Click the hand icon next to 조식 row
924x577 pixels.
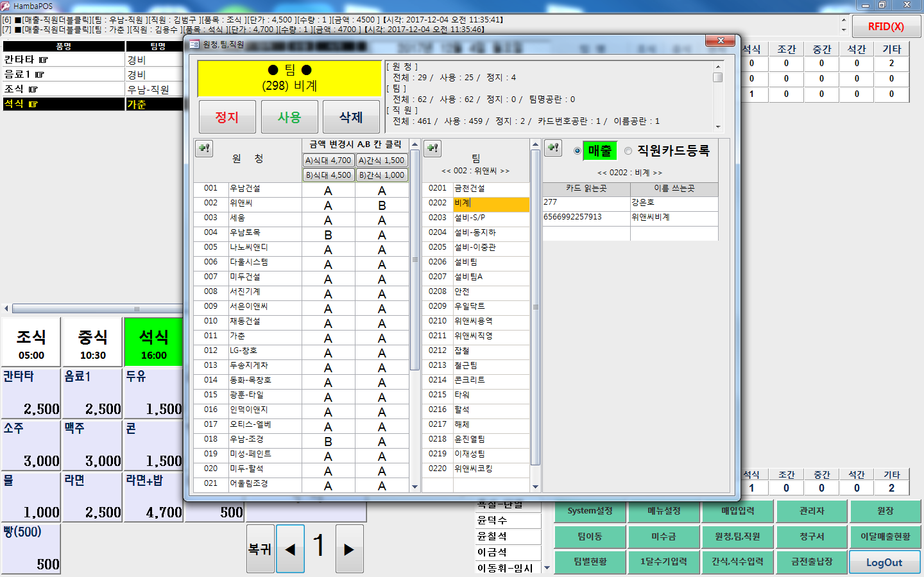(33, 89)
